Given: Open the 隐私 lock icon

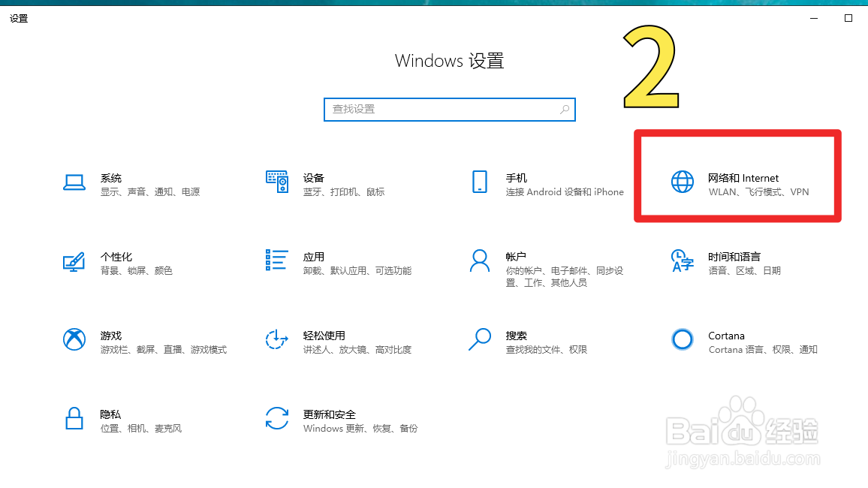Looking at the screenshot, I should pos(74,419).
